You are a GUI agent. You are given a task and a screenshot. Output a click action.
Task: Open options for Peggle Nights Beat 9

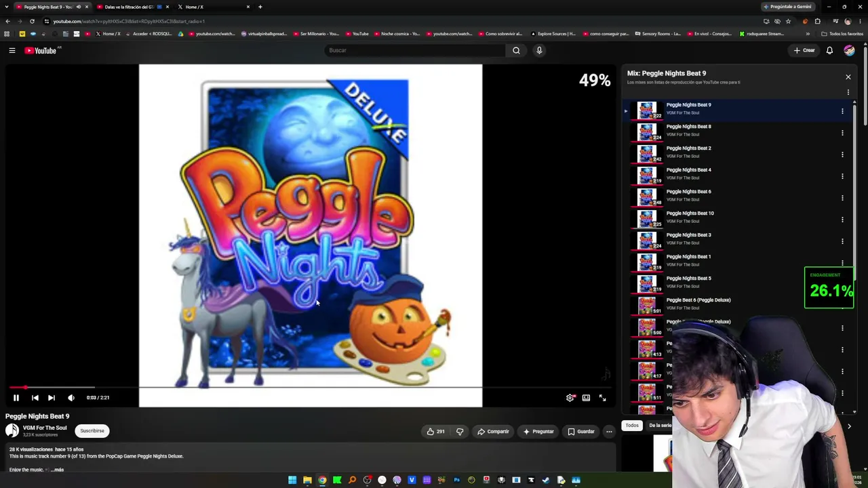point(842,111)
